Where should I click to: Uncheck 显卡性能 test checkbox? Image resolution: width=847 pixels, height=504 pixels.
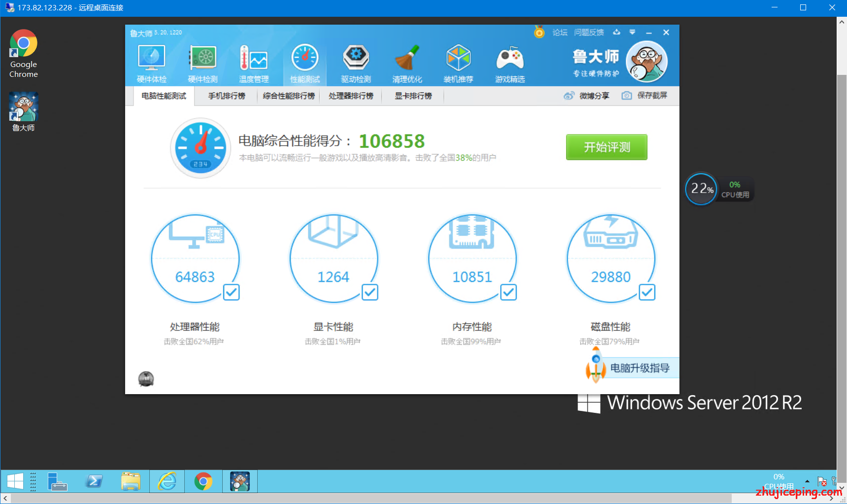click(x=370, y=292)
